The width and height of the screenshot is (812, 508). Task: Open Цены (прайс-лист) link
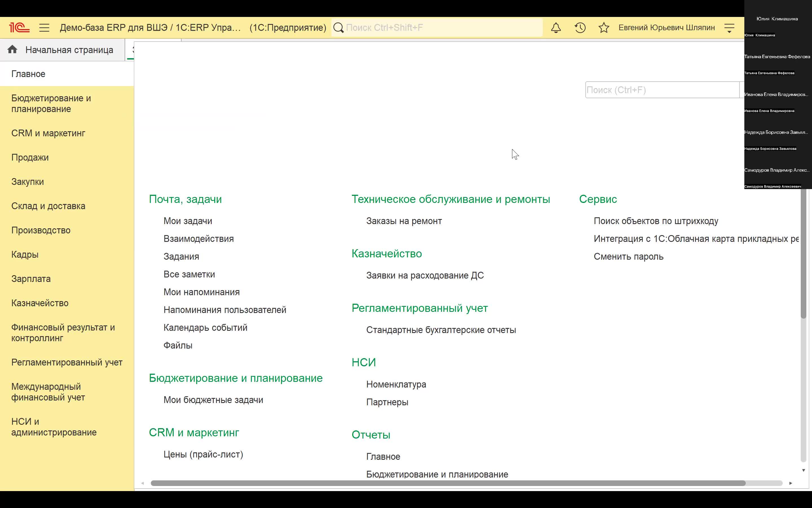[x=203, y=455]
